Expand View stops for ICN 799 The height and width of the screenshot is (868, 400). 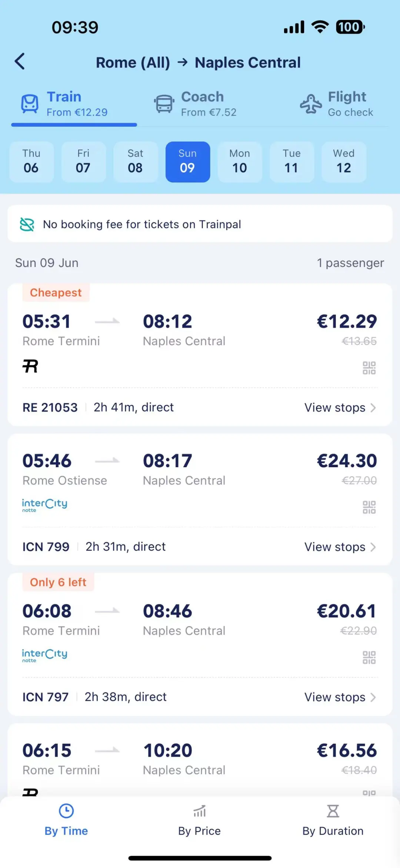(x=340, y=547)
